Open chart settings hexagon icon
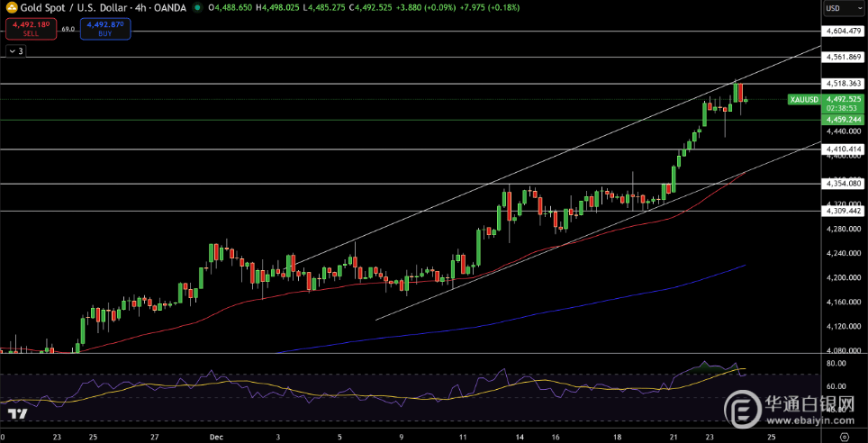Image resolution: width=868 pixels, height=443 pixels. [844, 437]
